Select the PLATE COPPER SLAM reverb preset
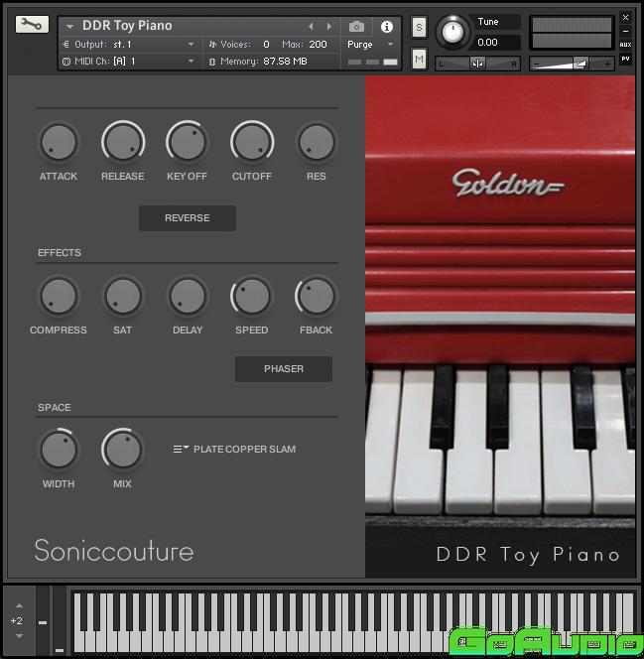The image size is (644, 659). [x=244, y=450]
